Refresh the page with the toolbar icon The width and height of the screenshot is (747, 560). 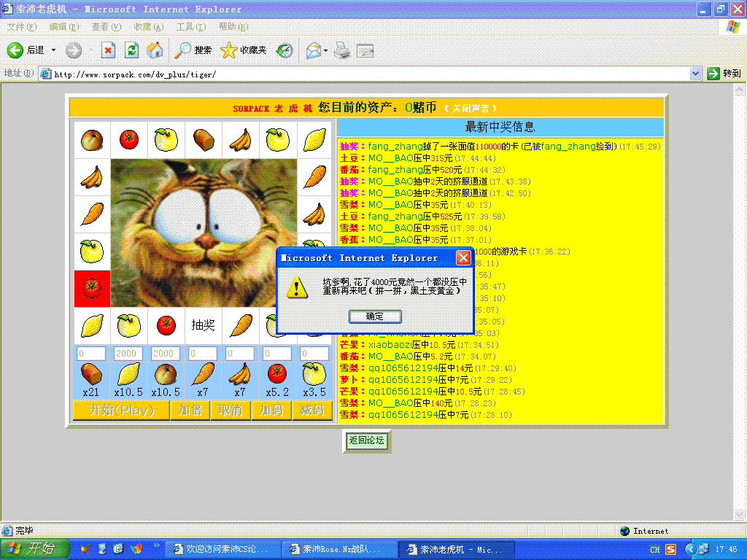click(x=131, y=50)
